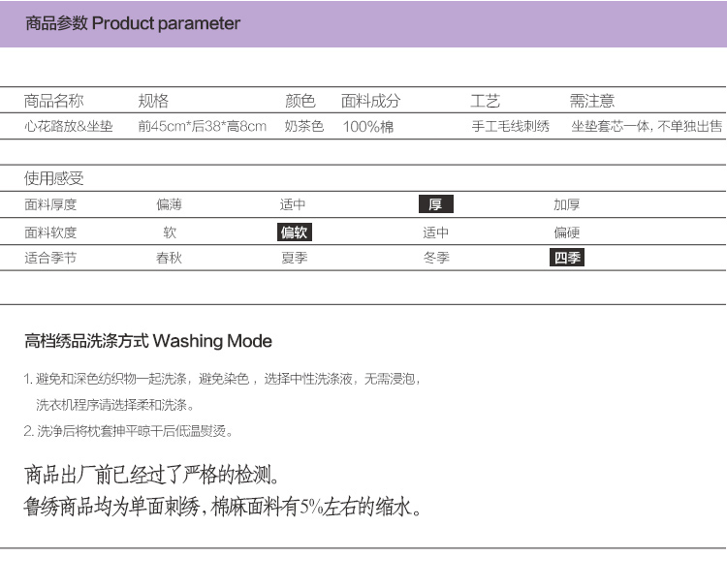Click the 商品名称 column header
This screenshot has height=588, width=727.
(x=53, y=101)
